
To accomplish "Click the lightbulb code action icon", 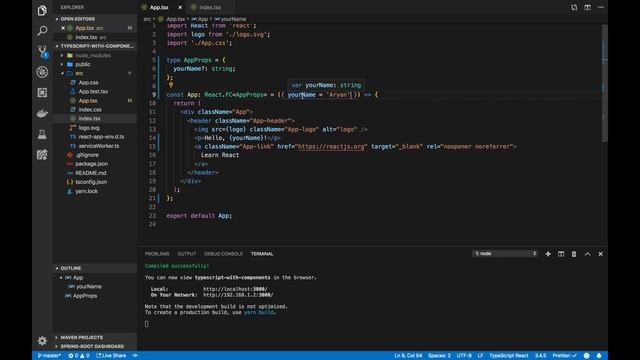I will click(x=171, y=85).
